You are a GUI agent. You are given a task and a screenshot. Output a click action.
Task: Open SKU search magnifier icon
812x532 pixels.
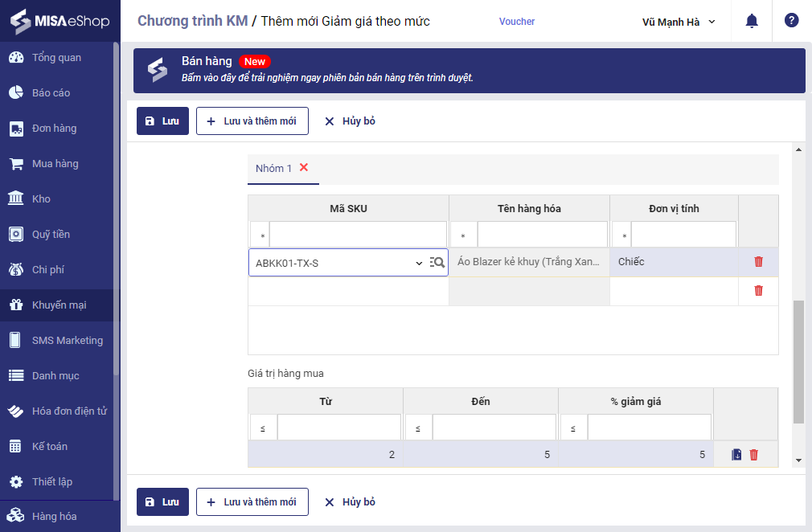(437, 262)
